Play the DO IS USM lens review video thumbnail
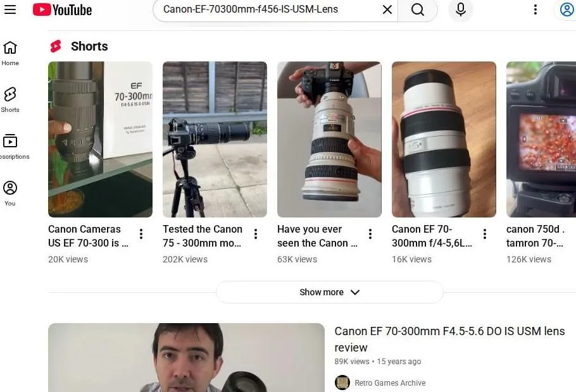 point(186,357)
